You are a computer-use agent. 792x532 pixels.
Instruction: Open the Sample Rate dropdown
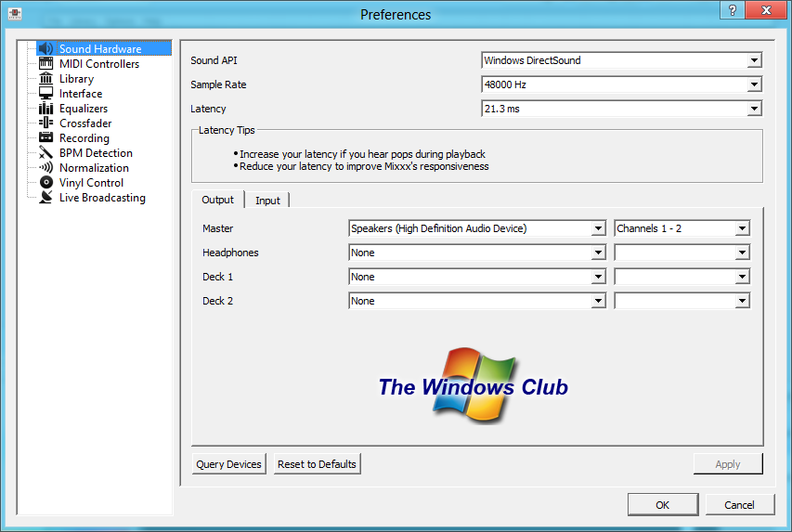pyautogui.click(x=621, y=84)
